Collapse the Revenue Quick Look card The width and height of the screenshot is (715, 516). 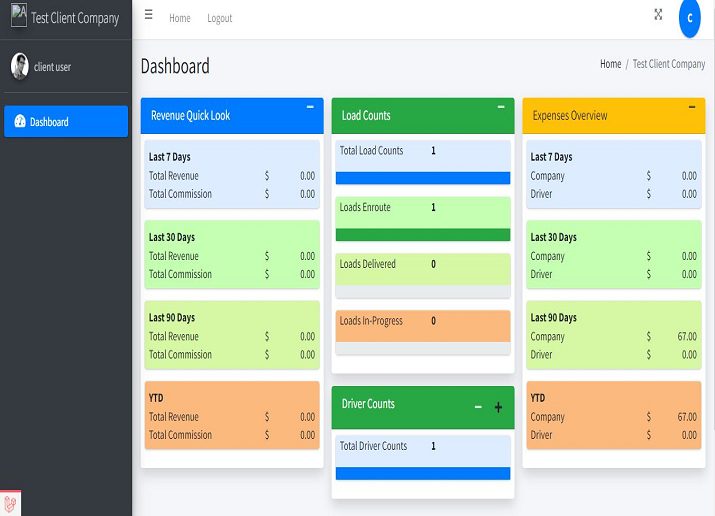[310, 106]
